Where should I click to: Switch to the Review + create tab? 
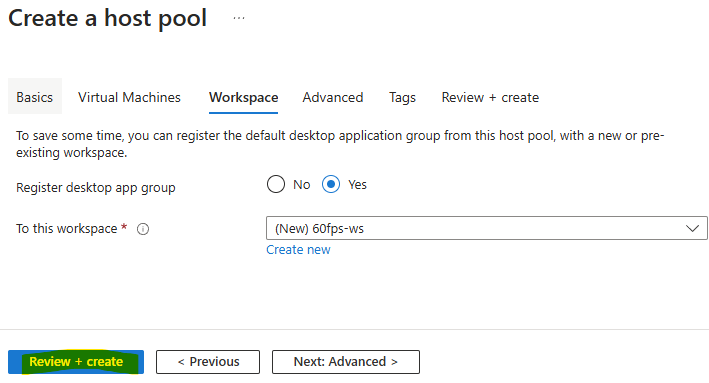tap(490, 97)
